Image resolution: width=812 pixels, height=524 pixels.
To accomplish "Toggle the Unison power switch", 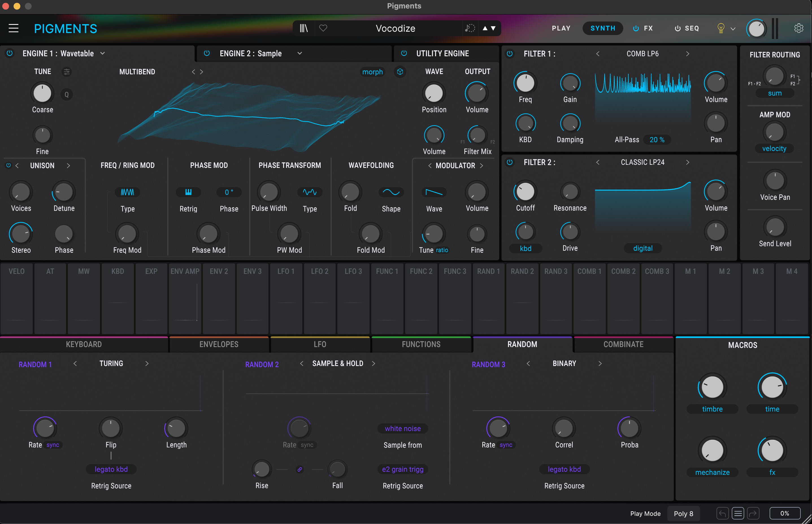I will pos(8,165).
